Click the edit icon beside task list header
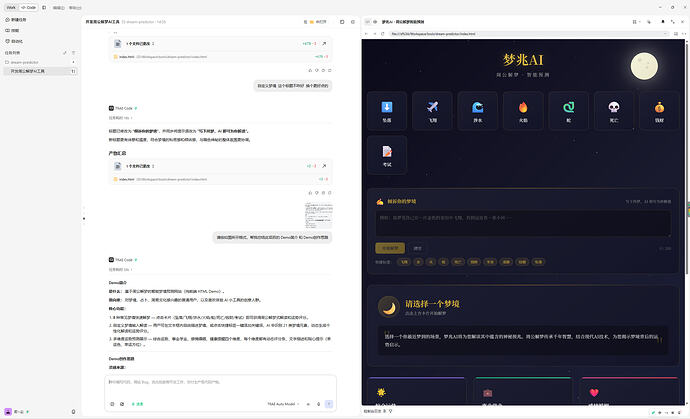Screen dimensions: 690x419 click(x=65, y=53)
